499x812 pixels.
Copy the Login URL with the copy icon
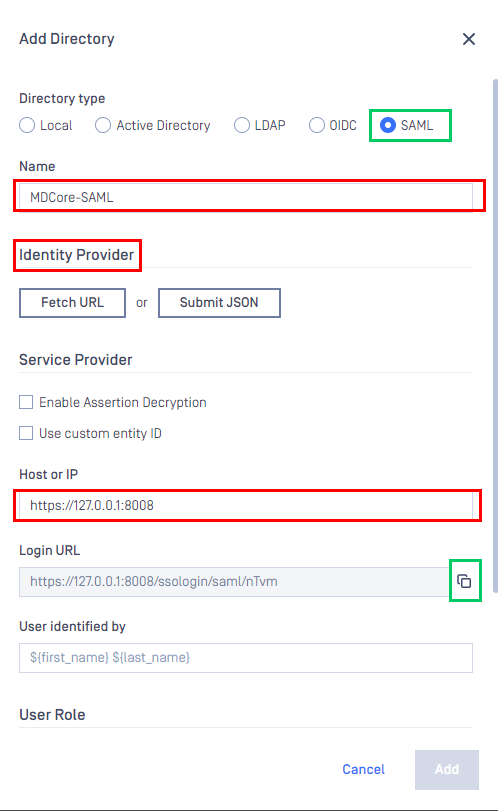[464, 581]
